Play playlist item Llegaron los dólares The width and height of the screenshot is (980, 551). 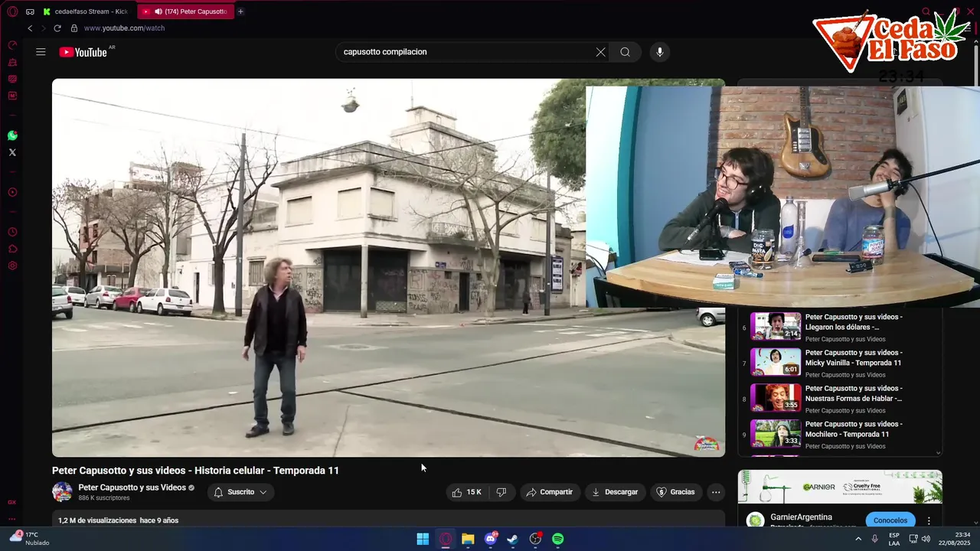tap(840, 327)
